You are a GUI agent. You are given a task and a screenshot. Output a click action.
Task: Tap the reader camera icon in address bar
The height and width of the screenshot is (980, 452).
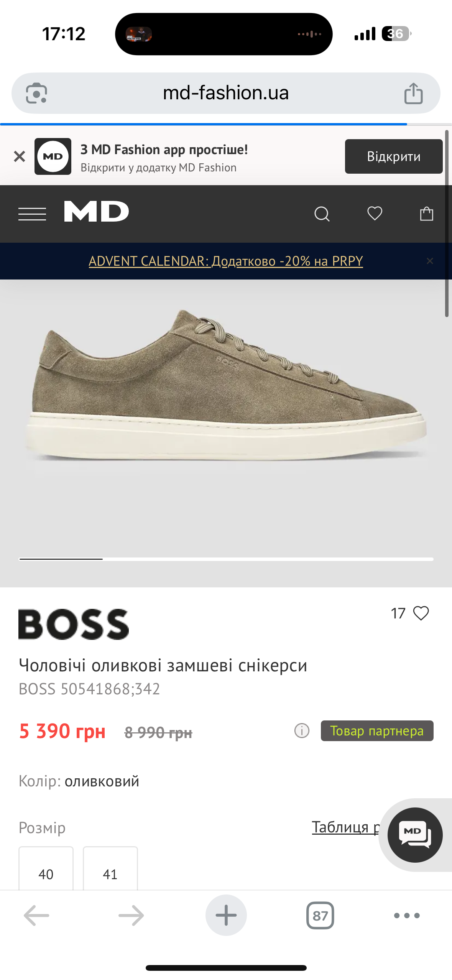[x=36, y=93]
